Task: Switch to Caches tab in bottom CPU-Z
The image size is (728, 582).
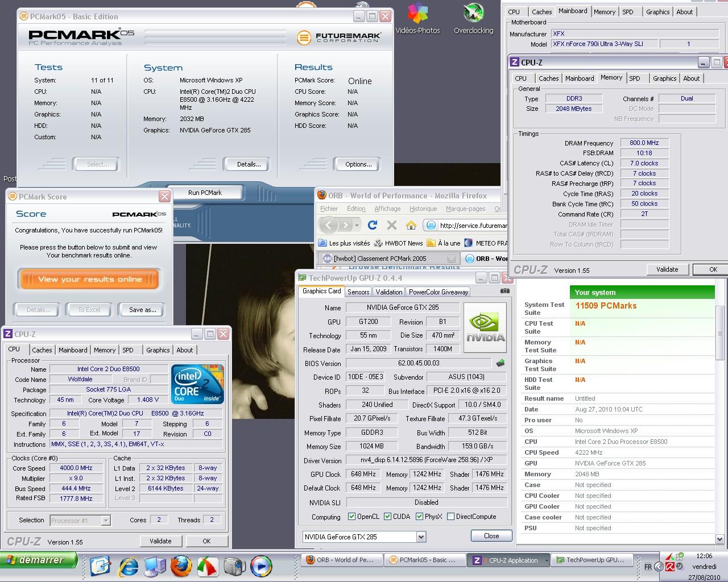Action: [x=42, y=350]
